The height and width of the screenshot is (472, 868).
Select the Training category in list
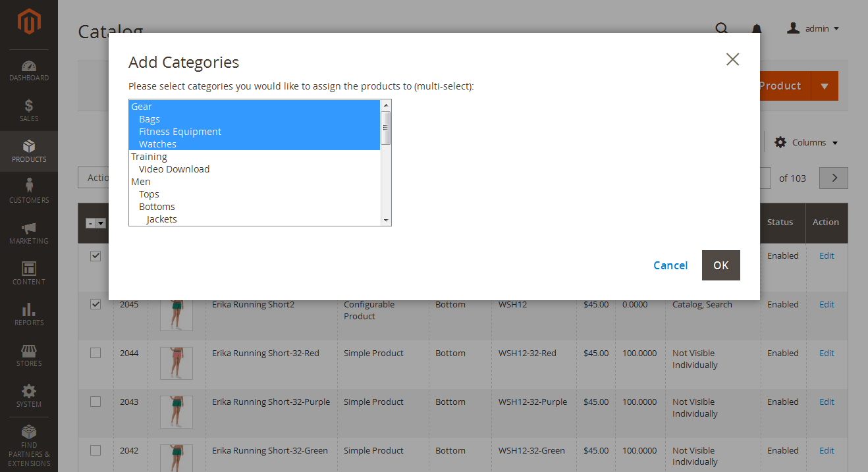pyautogui.click(x=149, y=157)
